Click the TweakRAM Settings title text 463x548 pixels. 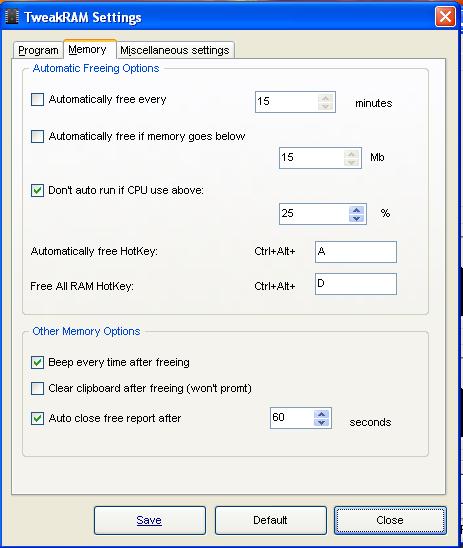[x=83, y=17]
